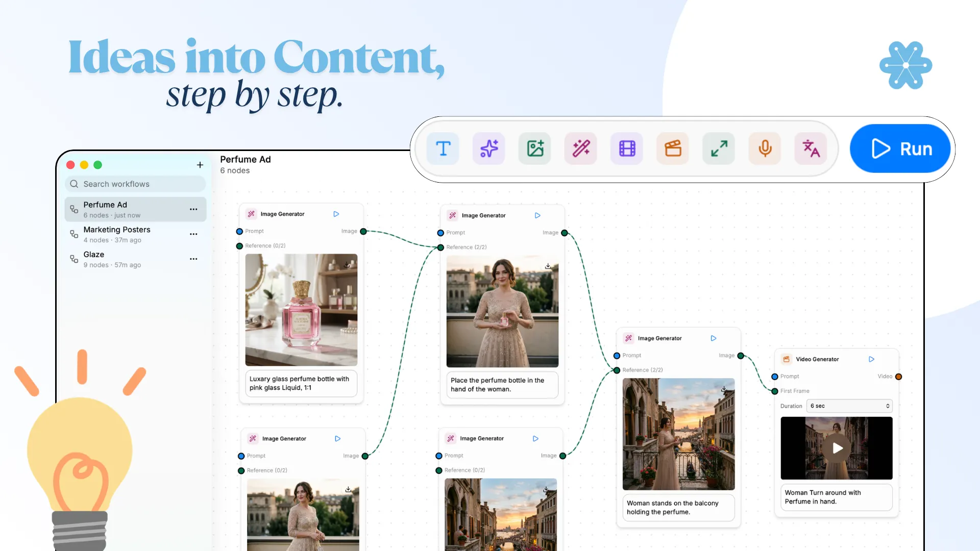The height and width of the screenshot is (551, 980).
Task: Open more options for Perfume Ad
Action: [x=193, y=209]
